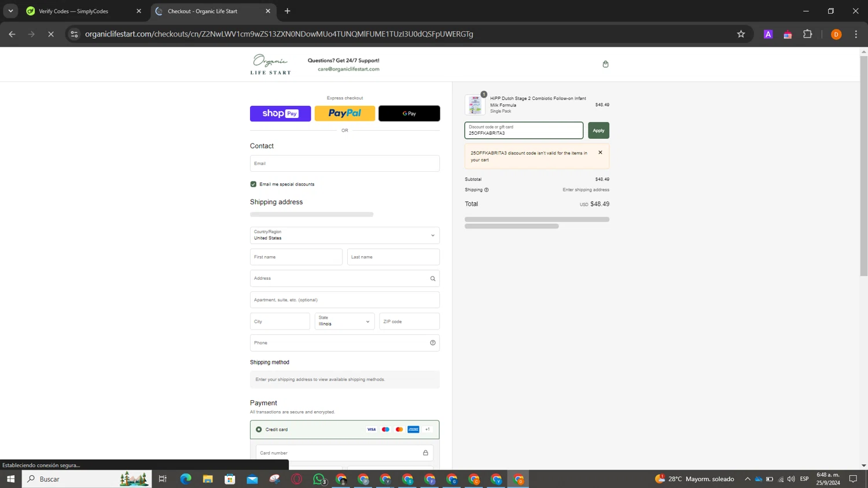
Task: Focus the ZIP code field
Action: click(410, 321)
